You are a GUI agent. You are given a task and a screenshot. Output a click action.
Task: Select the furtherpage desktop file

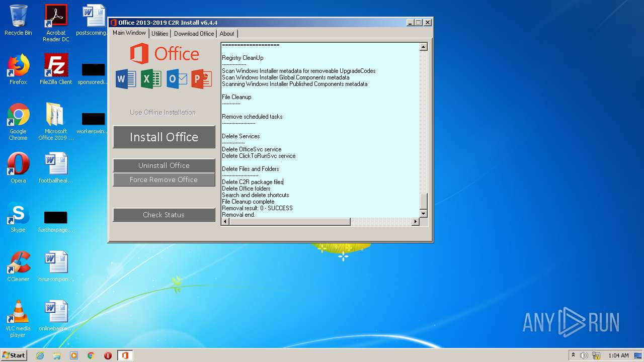coord(56,222)
